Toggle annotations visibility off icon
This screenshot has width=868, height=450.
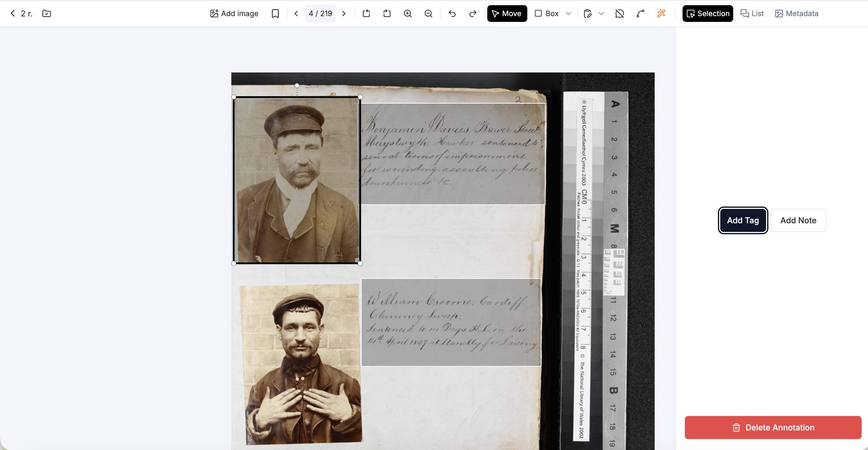[x=619, y=14]
